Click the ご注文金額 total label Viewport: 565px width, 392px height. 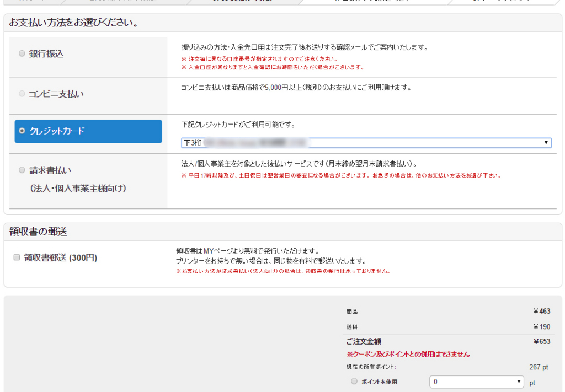tap(364, 341)
